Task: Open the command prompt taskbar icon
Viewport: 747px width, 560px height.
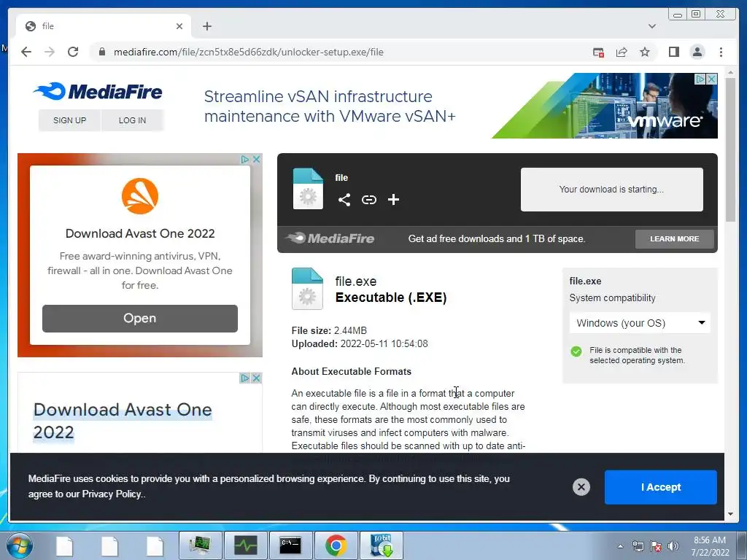Action: pyautogui.click(x=290, y=545)
